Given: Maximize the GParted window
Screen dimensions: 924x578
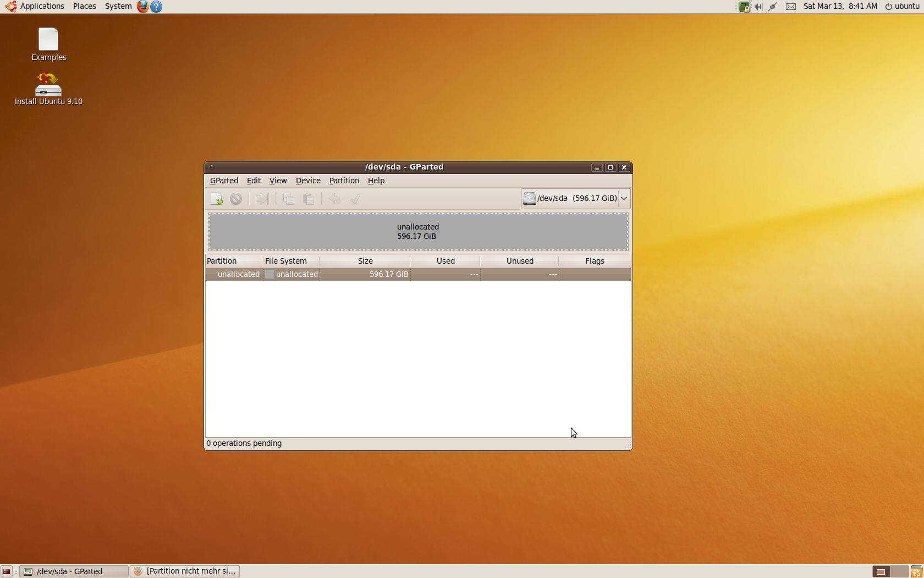Looking at the screenshot, I should [x=610, y=167].
